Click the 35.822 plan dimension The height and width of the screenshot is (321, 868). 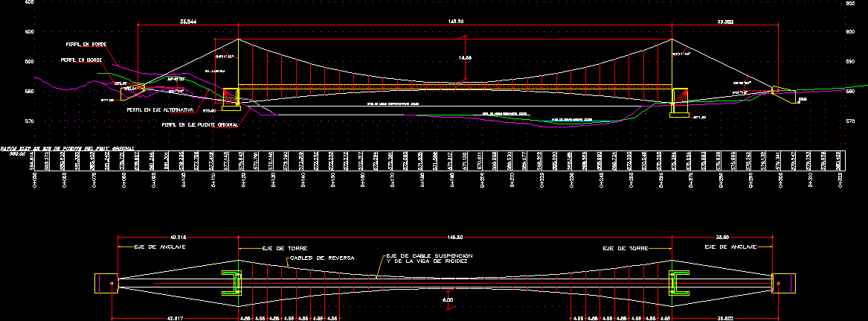click(x=724, y=319)
